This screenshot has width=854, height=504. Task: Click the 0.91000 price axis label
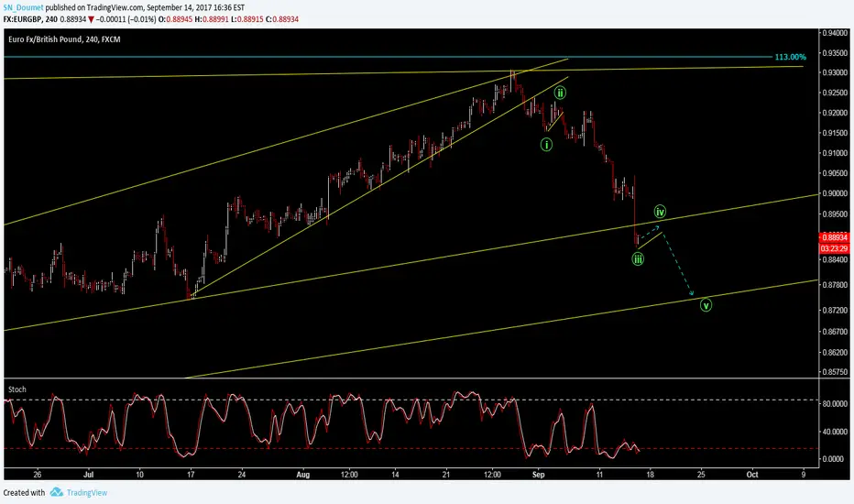tap(835, 153)
